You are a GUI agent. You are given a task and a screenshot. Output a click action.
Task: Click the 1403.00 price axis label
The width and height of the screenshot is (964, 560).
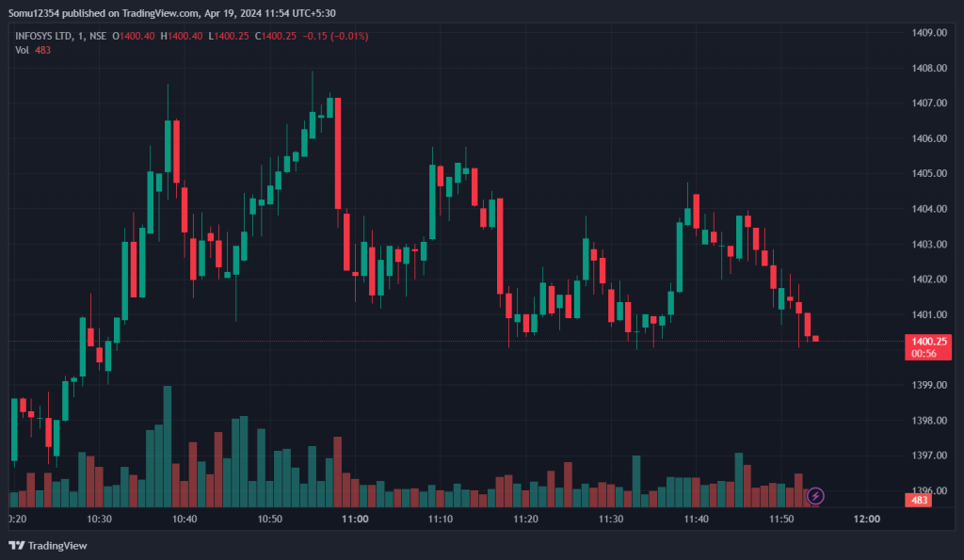929,245
